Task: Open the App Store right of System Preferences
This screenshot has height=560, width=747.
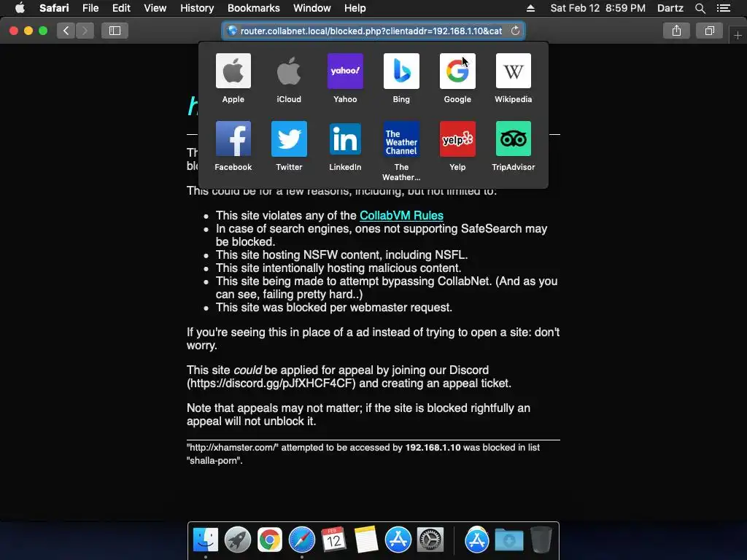Action: [477, 540]
